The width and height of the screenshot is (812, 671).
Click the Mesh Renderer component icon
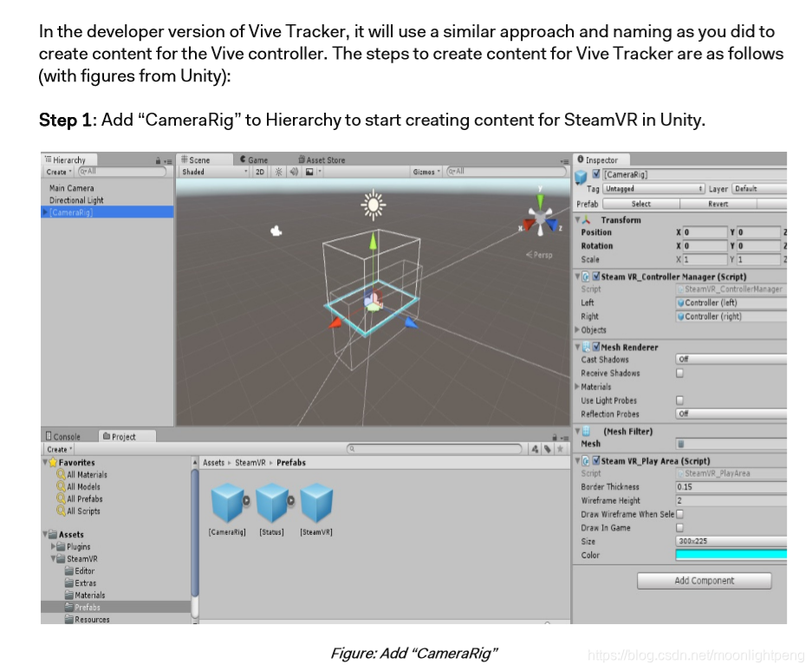(x=586, y=347)
